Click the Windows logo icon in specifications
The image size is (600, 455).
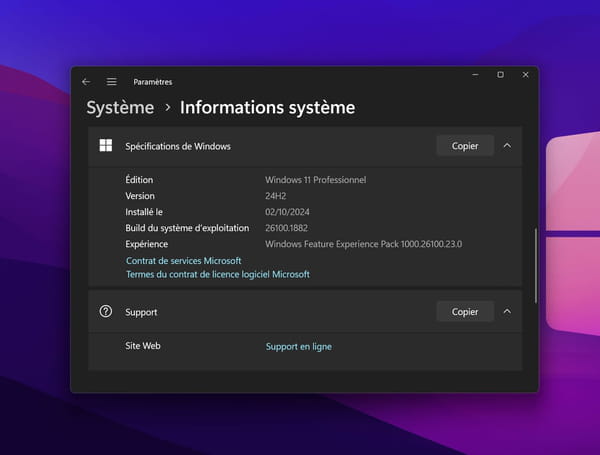click(x=106, y=145)
